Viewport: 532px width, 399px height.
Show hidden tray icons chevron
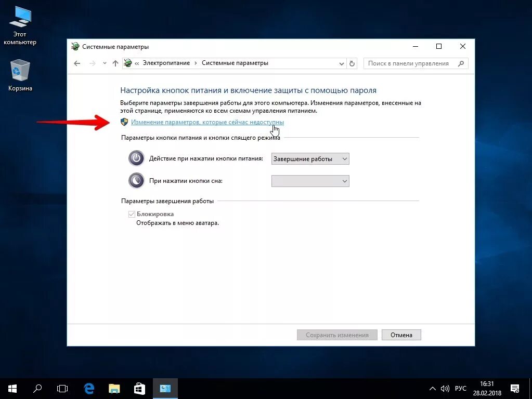coord(432,389)
